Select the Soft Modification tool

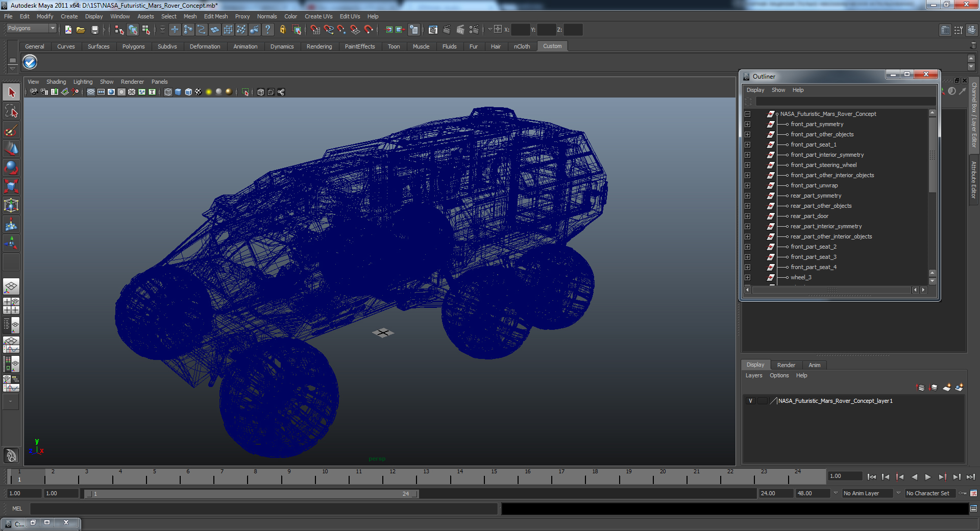pos(11,224)
